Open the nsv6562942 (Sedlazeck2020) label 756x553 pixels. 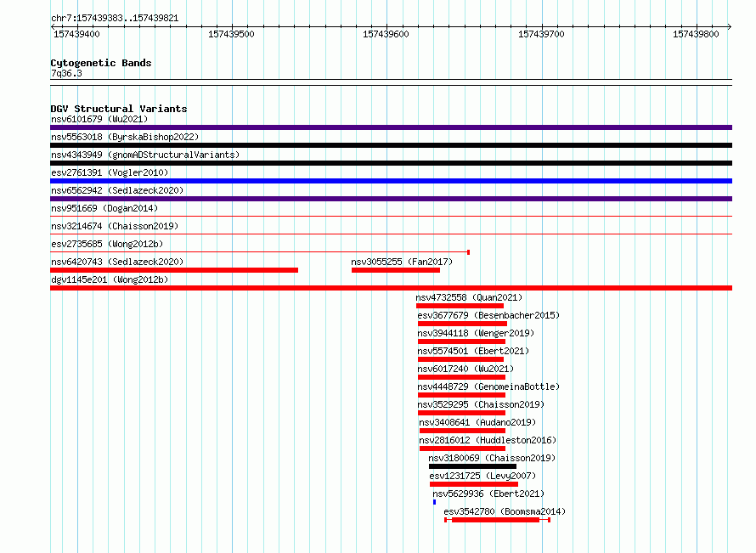(x=117, y=190)
